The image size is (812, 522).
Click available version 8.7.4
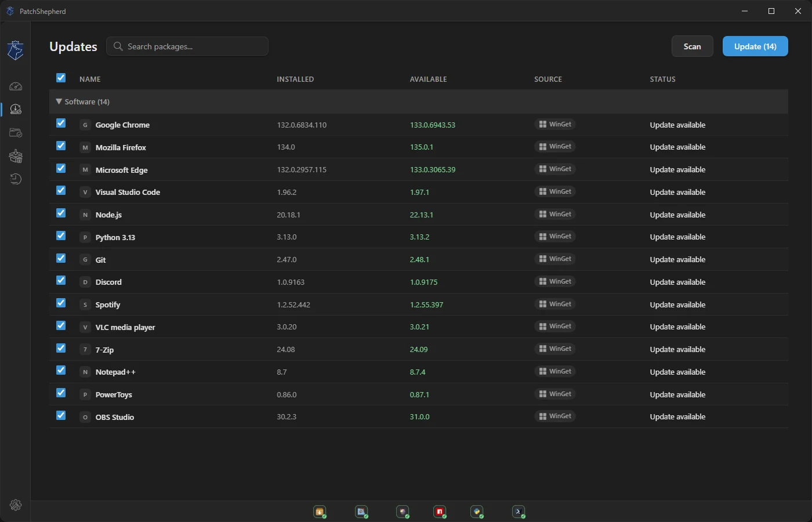pos(418,372)
